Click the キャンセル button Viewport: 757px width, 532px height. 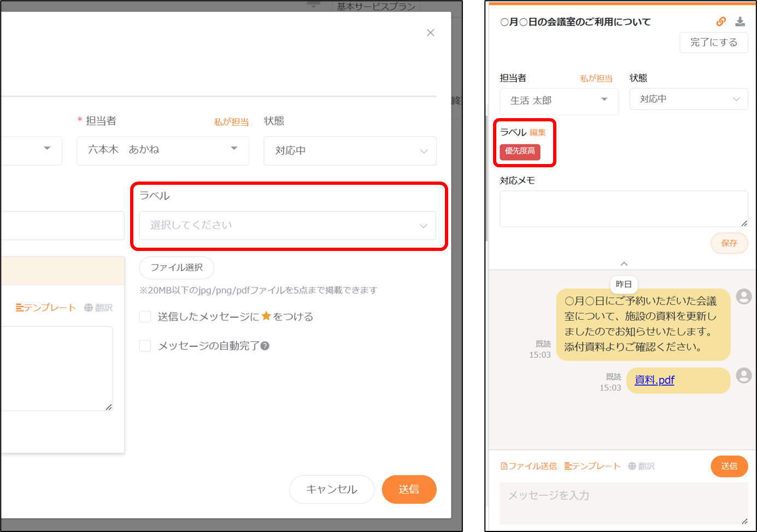(332, 489)
